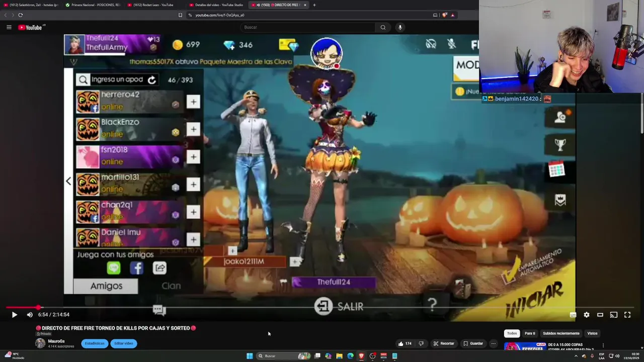Toggle subtitles in the video player
644x362 pixels.
click(x=573, y=315)
